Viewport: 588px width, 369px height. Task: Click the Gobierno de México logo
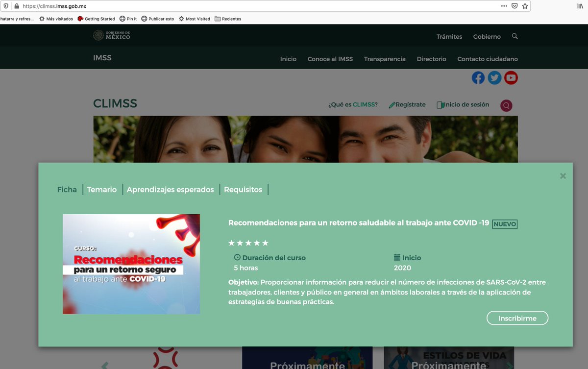tap(112, 35)
